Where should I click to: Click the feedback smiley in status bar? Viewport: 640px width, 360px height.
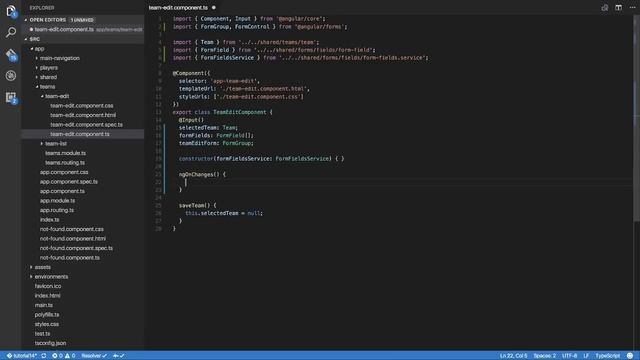pyautogui.click(x=630, y=356)
